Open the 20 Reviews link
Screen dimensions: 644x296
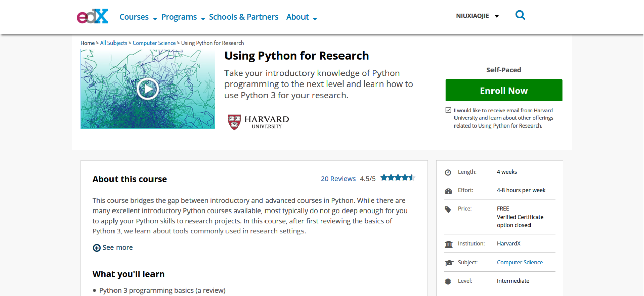(x=338, y=179)
